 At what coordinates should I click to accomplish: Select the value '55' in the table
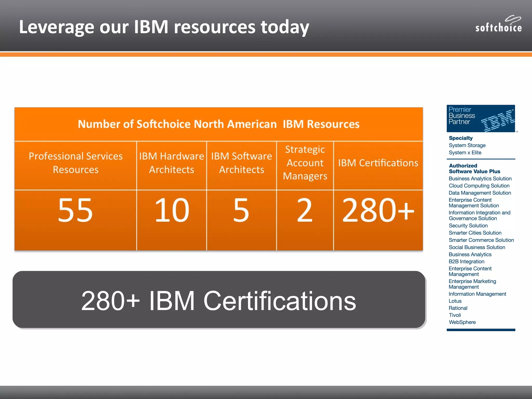click(75, 210)
